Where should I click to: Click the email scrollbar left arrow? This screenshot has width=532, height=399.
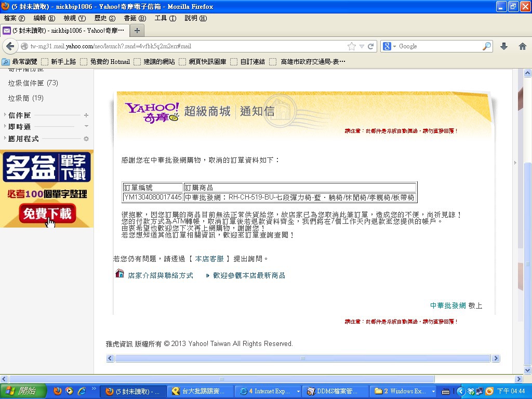(110, 358)
